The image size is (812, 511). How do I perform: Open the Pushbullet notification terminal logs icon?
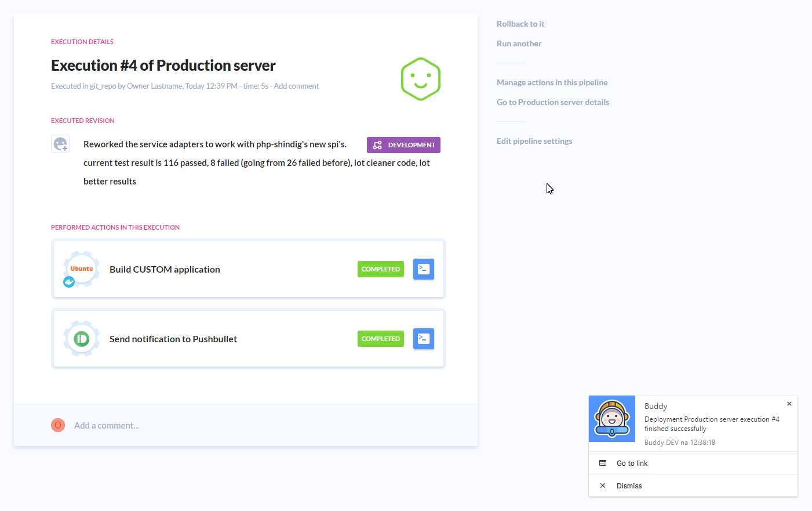(x=424, y=339)
